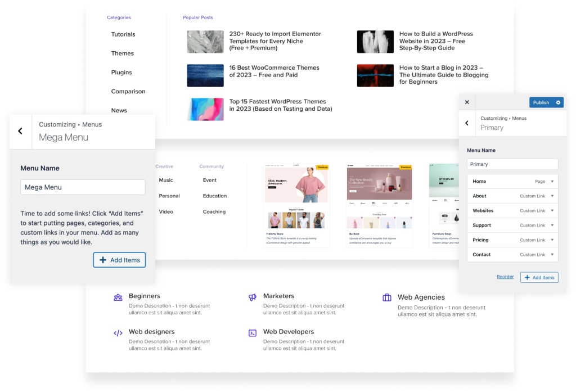
Task: Click the Pricing menu item row
Action: 512,240
